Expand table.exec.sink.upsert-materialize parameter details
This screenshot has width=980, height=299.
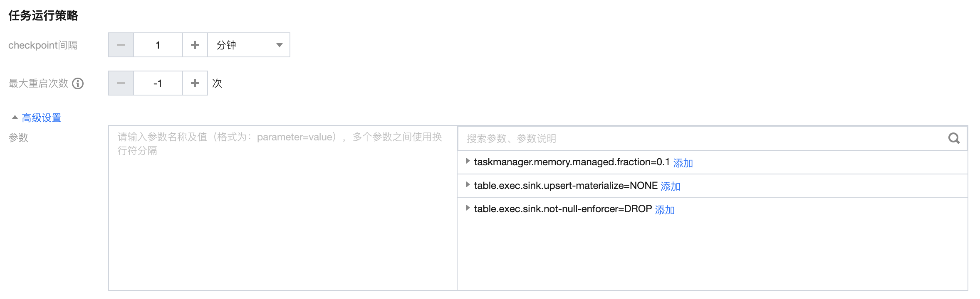click(x=468, y=185)
